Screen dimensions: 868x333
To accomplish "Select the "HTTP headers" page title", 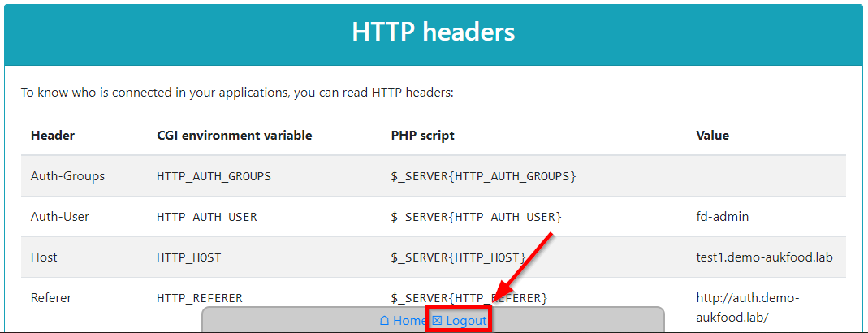I will (x=434, y=32).
